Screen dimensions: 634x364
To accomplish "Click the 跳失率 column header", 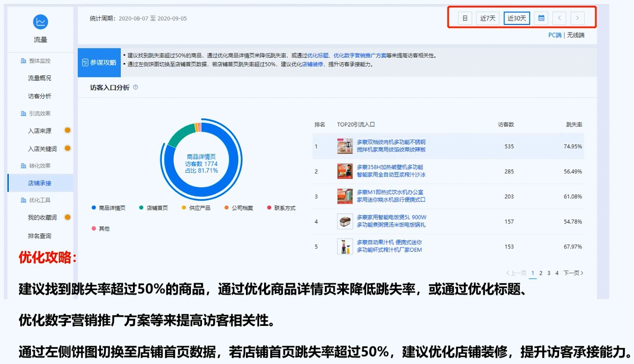I will pos(574,124).
